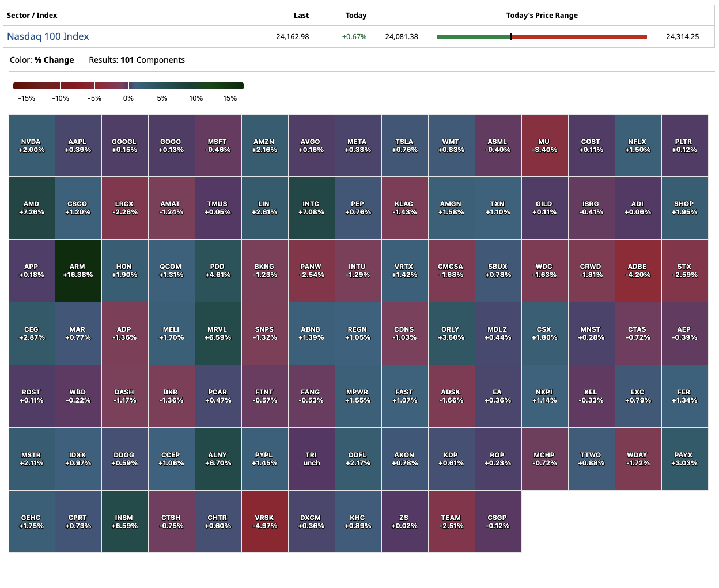Image resolution: width=719 pixels, height=588 pixels.
Task: Click the Today column header
Action: 355,16
